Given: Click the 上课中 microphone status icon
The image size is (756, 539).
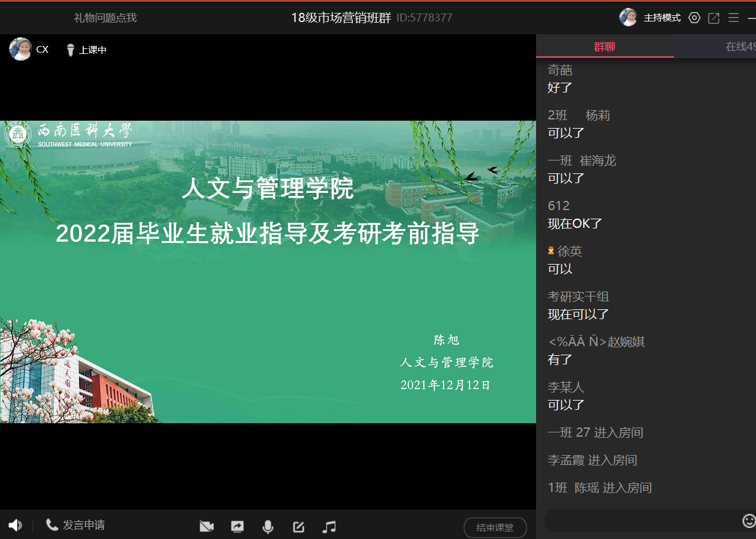Looking at the screenshot, I should [70, 50].
